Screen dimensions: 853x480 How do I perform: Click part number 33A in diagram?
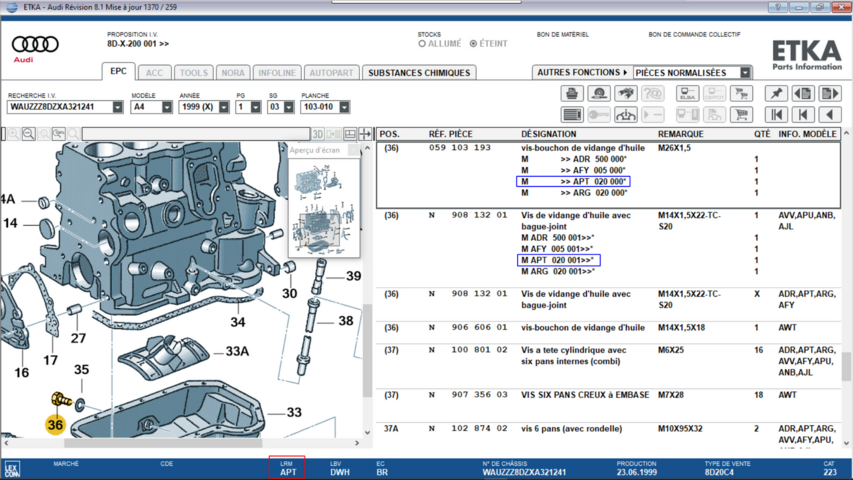pyautogui.click(x=237, y=352)
